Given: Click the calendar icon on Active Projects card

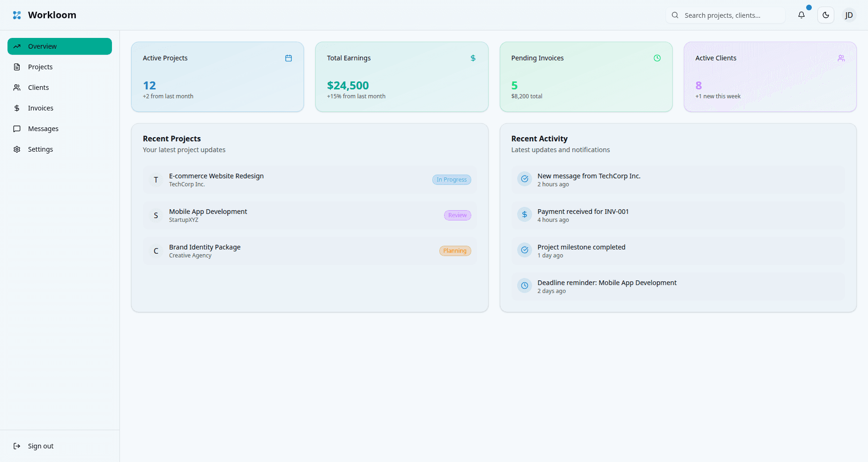Looking at the screenshot, I should (288, 58).
